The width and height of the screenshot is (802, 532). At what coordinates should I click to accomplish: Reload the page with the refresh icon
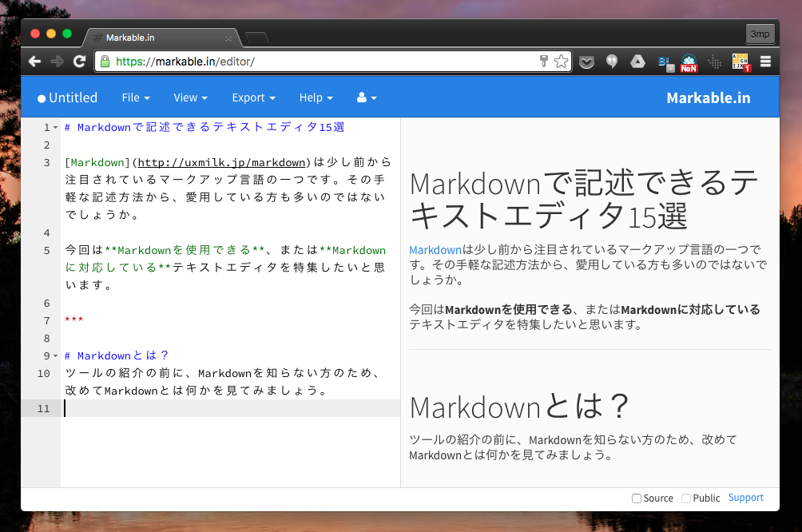tap(79, 62)
